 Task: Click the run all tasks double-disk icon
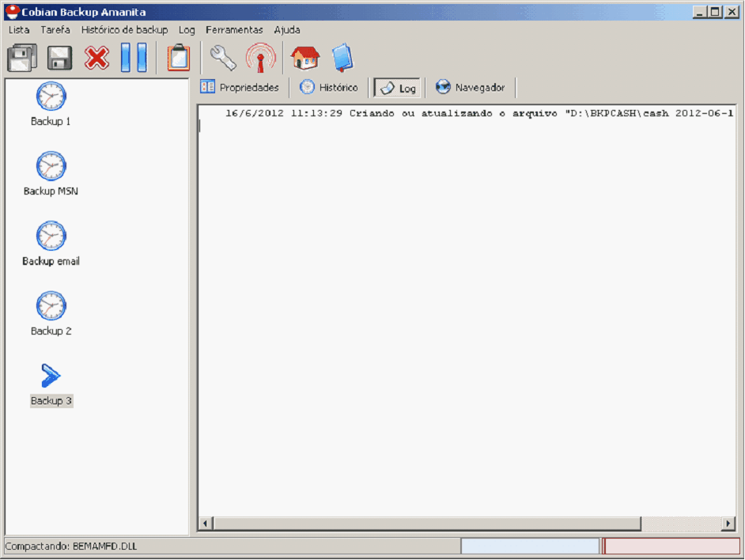pyautogui.click(x=21, y=58)
